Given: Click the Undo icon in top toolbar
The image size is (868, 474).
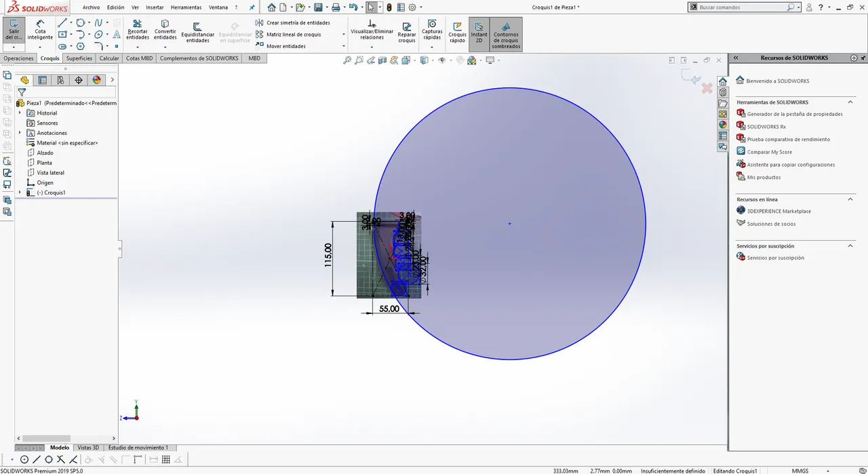Looking at the screenshot, I should [x=353, y=7].
